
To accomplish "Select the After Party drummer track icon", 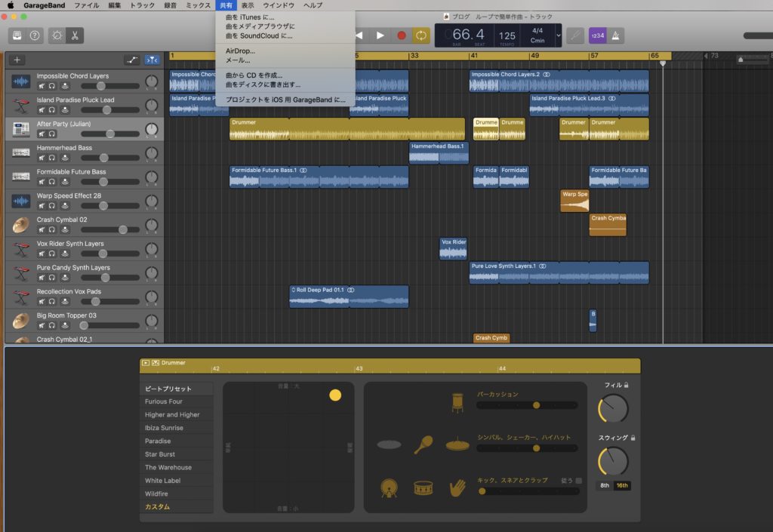I will click(x=20, y=129).
